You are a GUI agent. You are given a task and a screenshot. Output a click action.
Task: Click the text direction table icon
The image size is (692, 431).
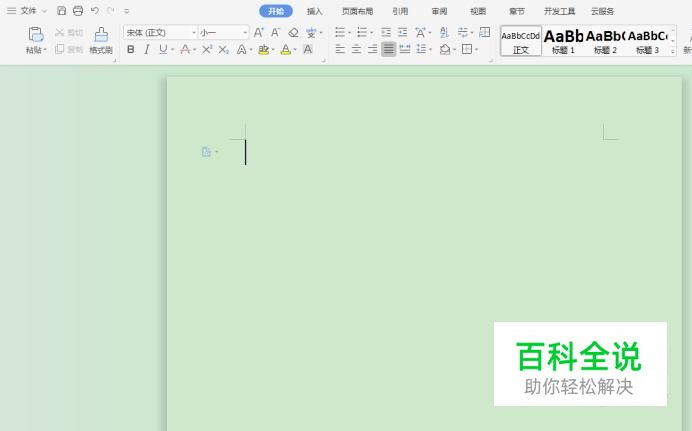485,32
